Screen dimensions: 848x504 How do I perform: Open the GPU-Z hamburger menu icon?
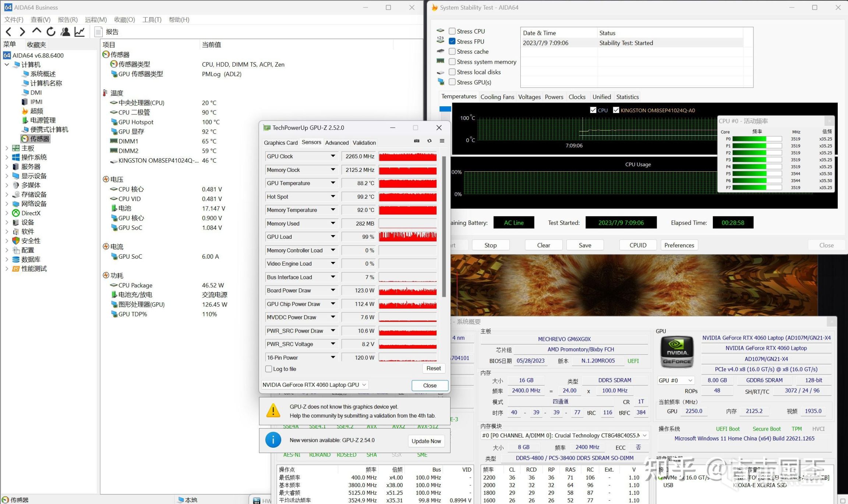(442, 141)
